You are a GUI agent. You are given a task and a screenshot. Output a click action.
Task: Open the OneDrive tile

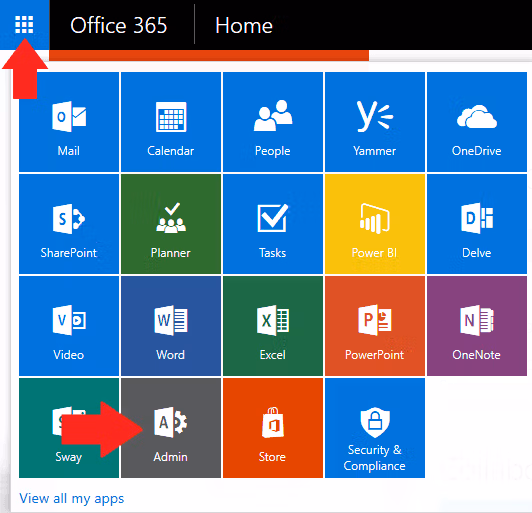click(477, 122)
